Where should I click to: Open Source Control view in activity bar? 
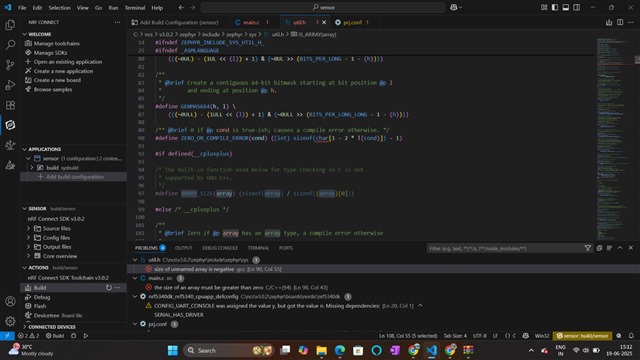click(x=10, y=65)
